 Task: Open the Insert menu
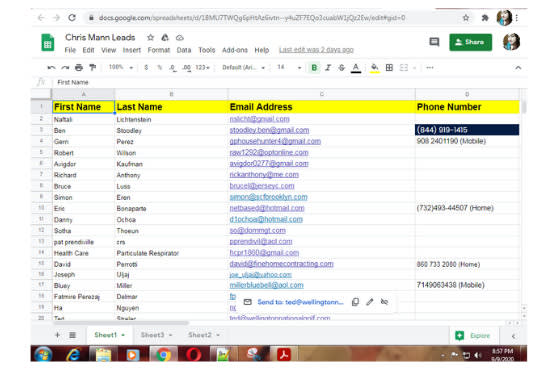click(x=132, y=50)
